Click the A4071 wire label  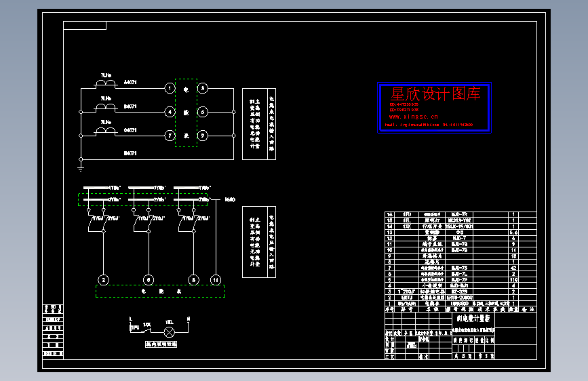pyautogui.click(x=130, y=82)
